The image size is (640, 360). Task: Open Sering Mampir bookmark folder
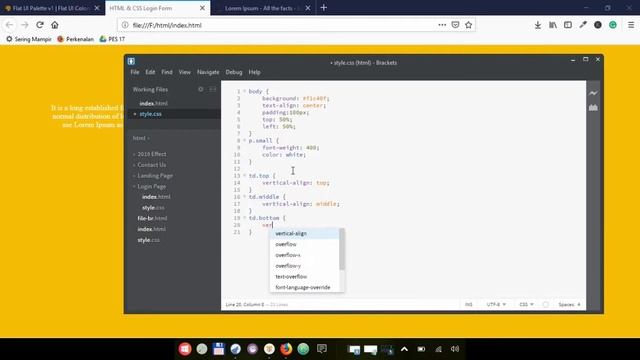pos(29,39)
